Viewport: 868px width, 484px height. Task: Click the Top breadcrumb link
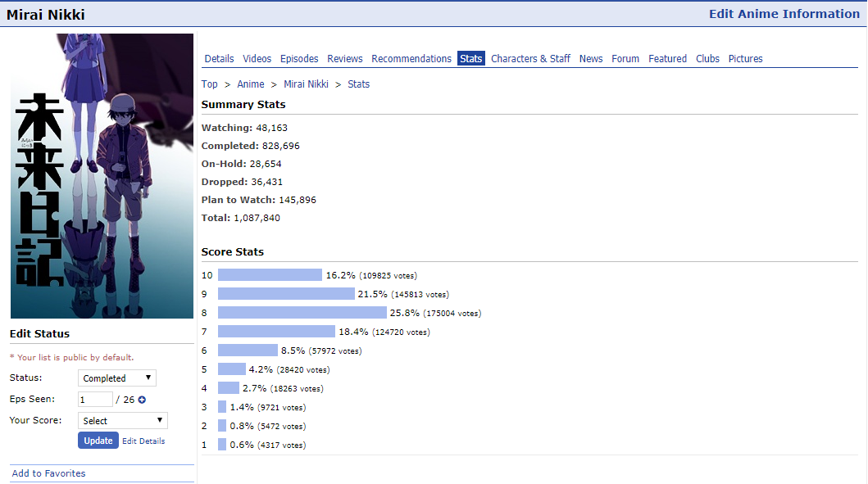tap(209, 84)
